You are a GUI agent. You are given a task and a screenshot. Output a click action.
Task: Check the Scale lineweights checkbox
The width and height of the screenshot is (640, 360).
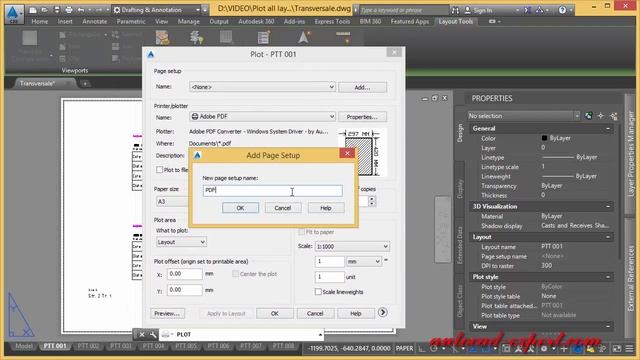pyautogui.click(x=318, y=291)
